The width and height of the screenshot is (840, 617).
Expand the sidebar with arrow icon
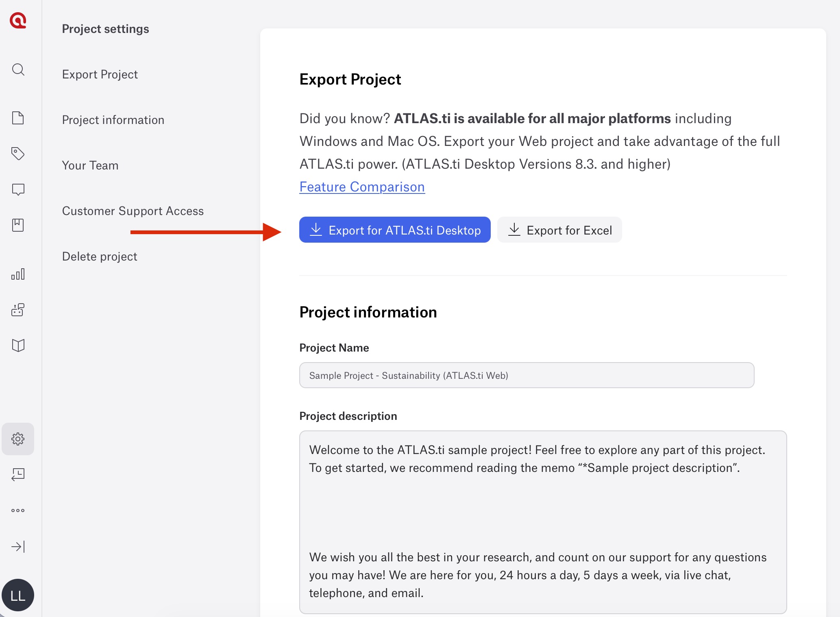click(18, 547)
